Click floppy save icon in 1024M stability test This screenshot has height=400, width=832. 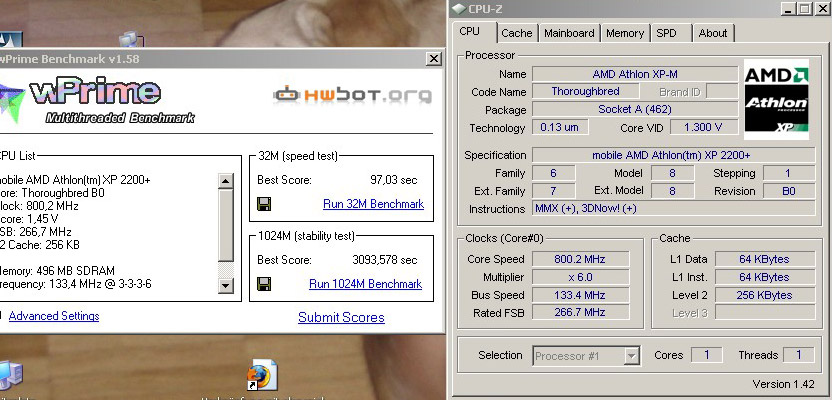264,284
